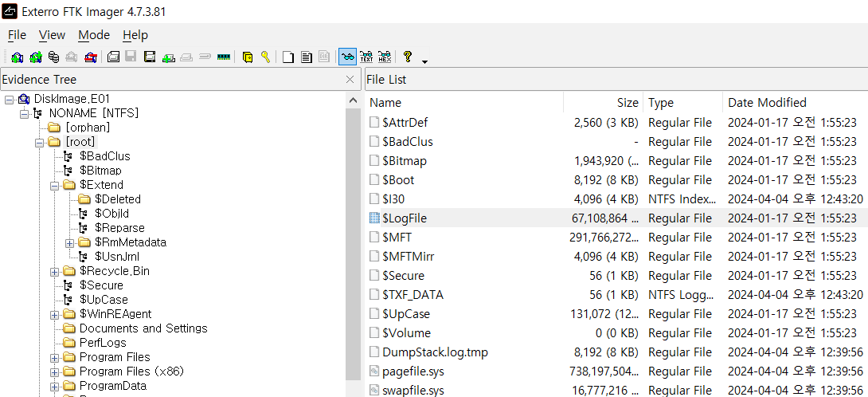The height and width of the screenshot is (397, 868).
Task: Click the Detect EFS Encryption key icon
Action: (266, 57)
